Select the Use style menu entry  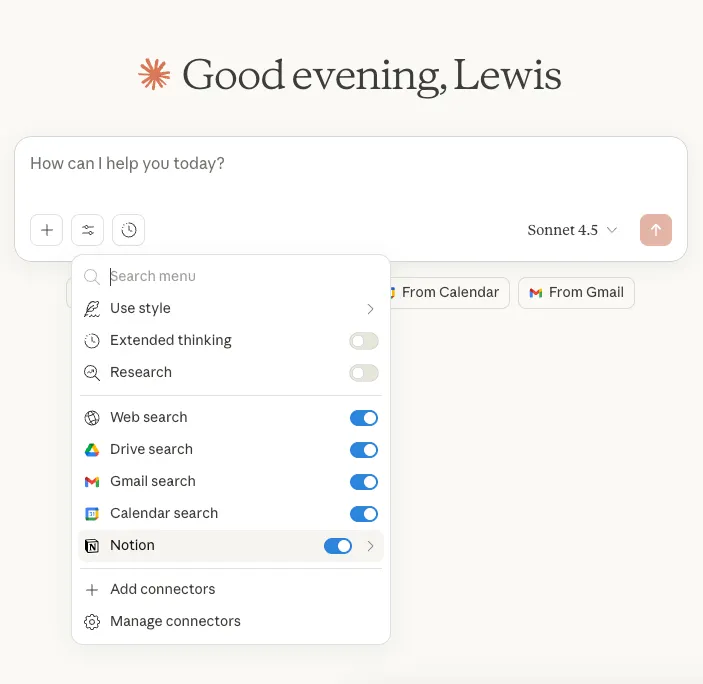231,309
